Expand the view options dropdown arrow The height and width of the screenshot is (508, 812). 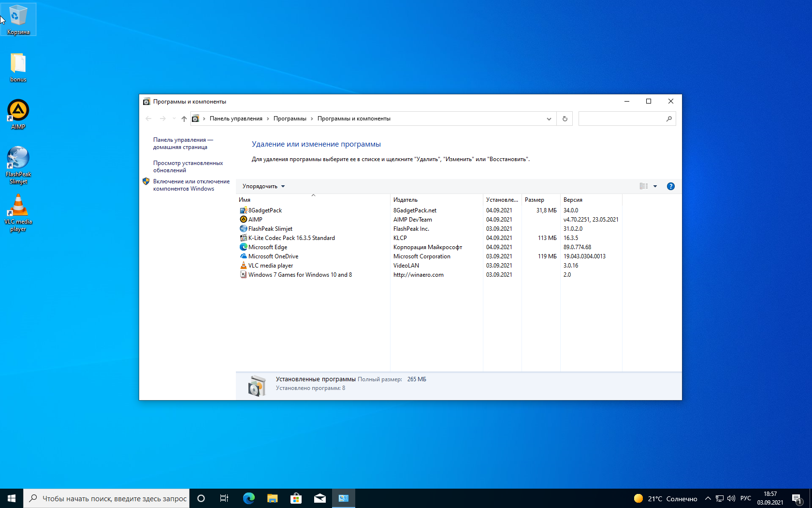tap(655, 186)
